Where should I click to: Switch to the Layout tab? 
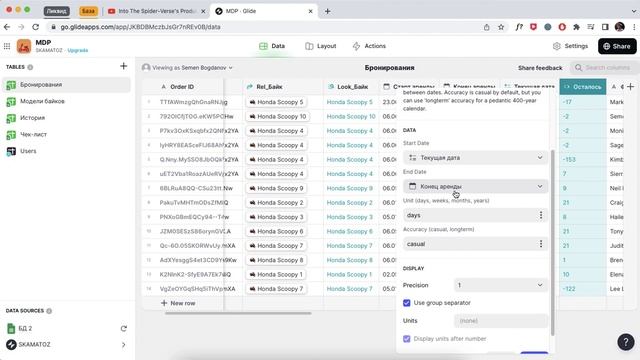coord(321,46)
